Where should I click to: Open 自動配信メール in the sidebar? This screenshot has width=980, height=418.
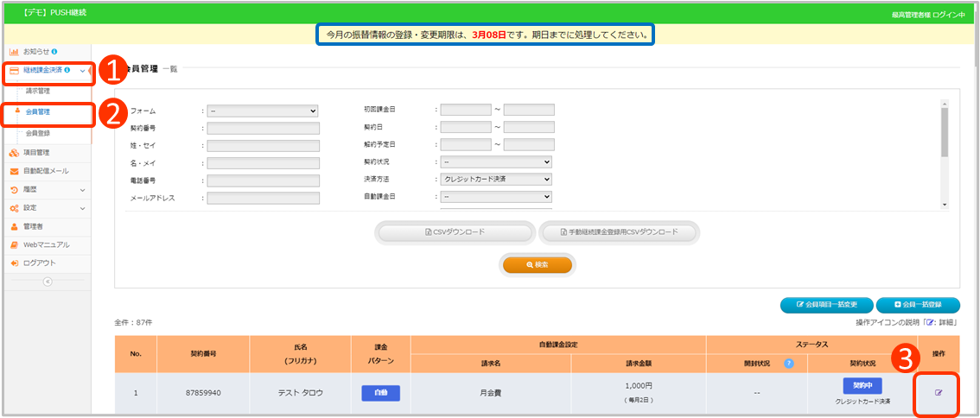[47, 171]
